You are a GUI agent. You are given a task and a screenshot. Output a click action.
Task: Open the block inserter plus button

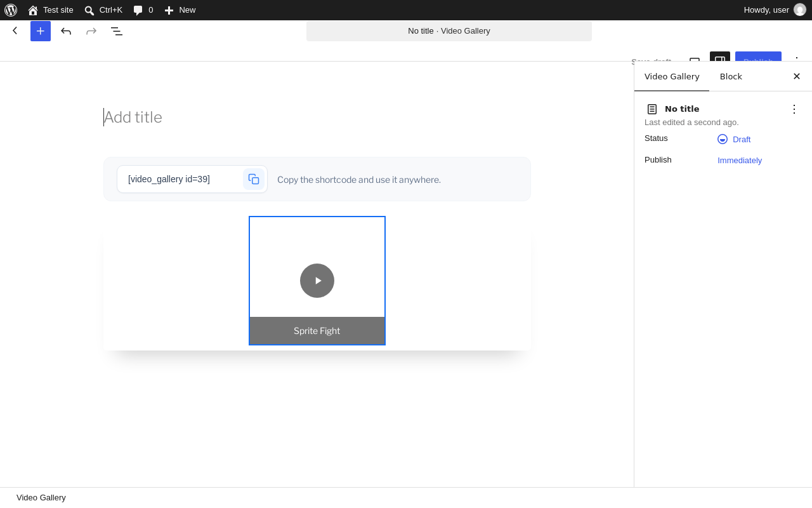pyautogui.click(x=41, y=31)
